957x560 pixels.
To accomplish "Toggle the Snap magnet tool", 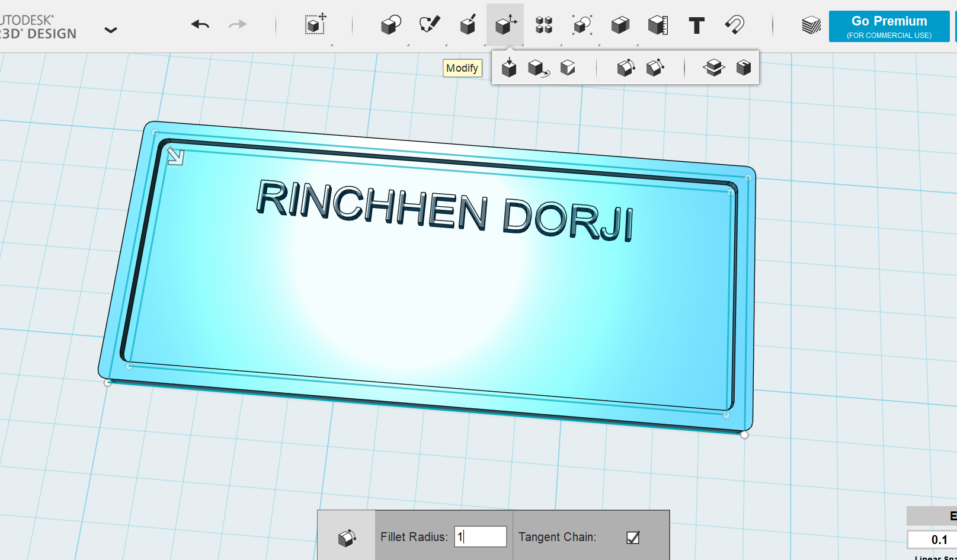I will pyautogui.click(x=735, y=25).
